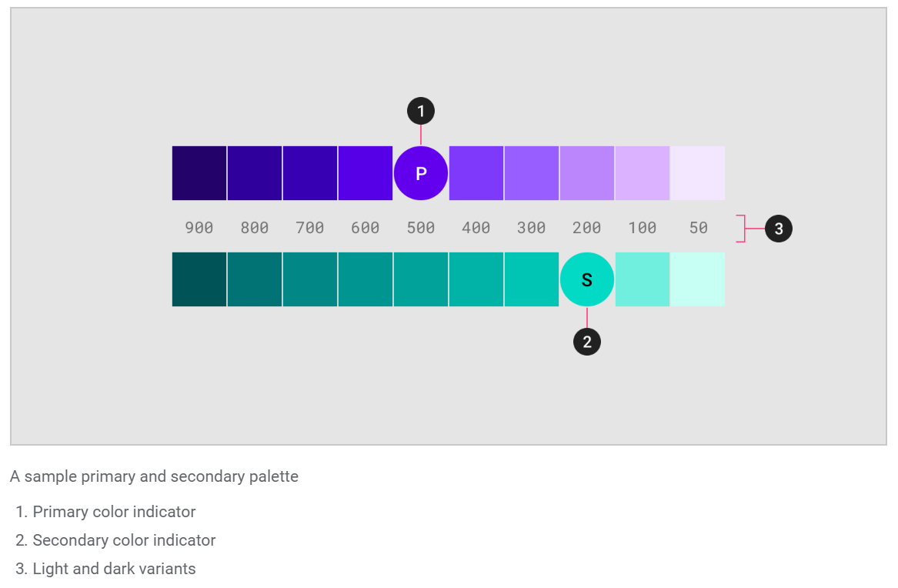Select the darkest purple 900 swatch
The width and height of the screenshot is (898, 588).
[199, 173]
